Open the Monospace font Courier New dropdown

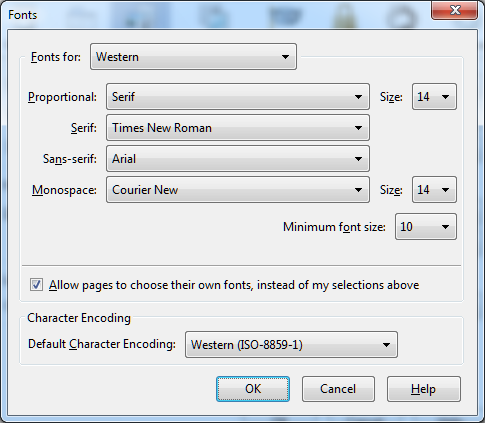coord(238,190)
